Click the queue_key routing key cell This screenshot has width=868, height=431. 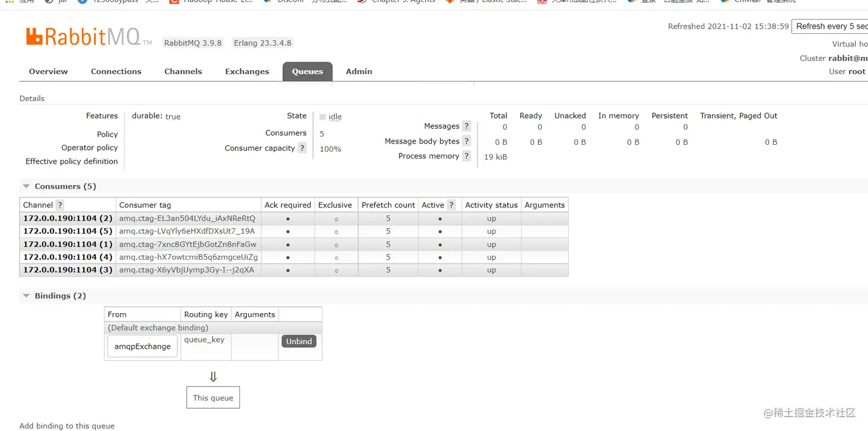(206, 347)
